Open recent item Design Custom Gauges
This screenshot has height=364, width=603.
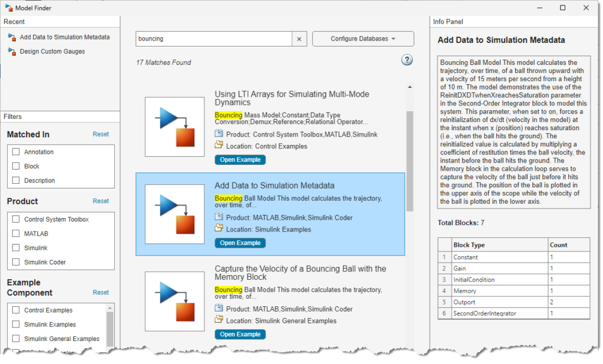(x=52, y=52)
